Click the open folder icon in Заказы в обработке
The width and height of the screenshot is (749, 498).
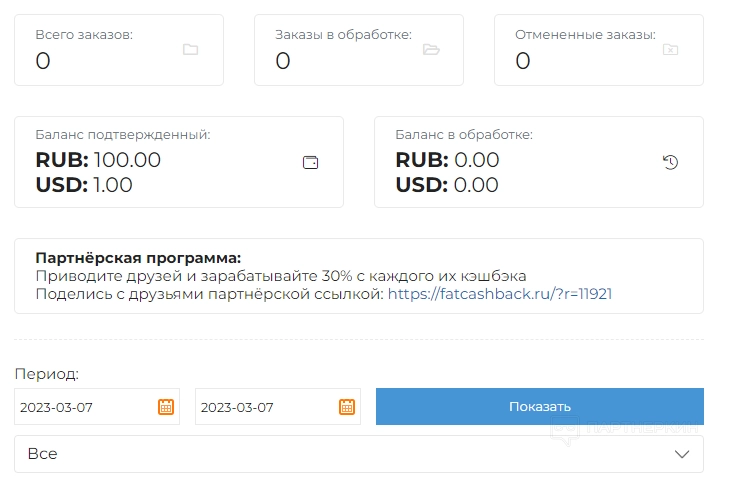(431, 49)
